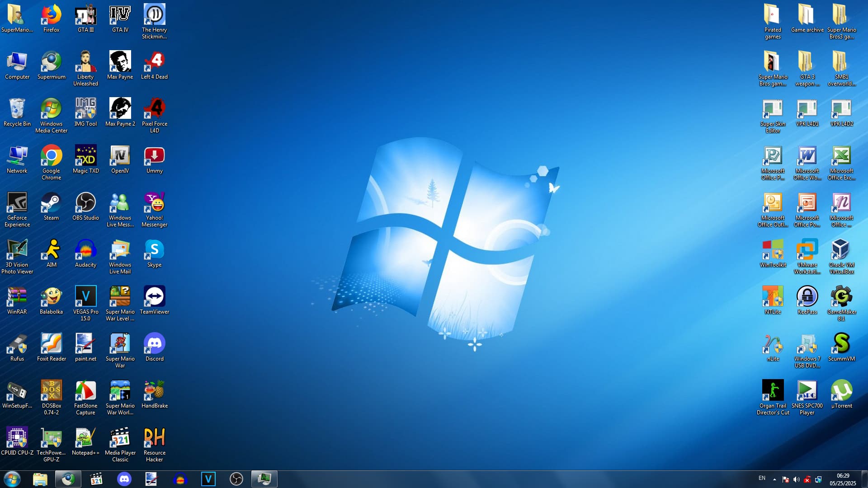Screen dimensions: 868x488
Task: Select the Yahoo! Messenger icon
Action: click(x=154, y=209)
